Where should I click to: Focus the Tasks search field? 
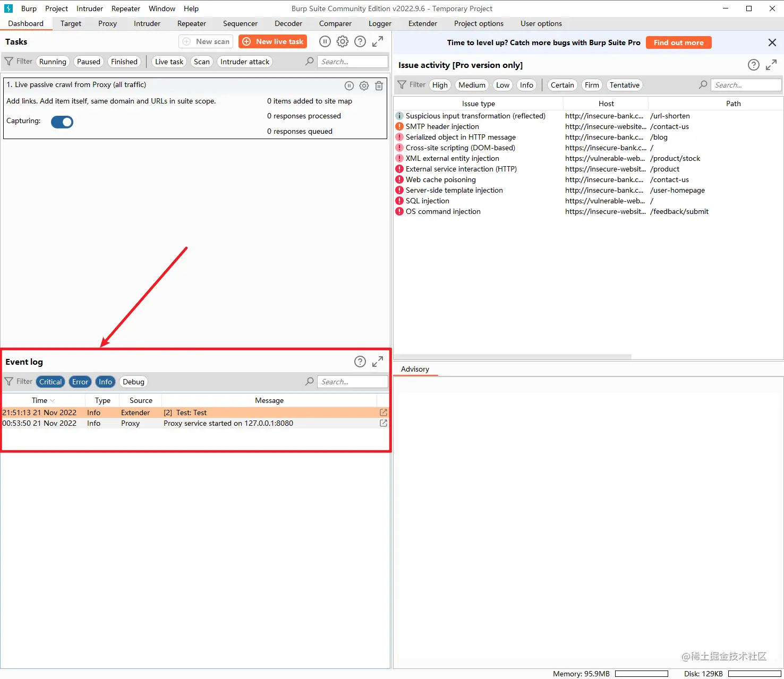pos(353,62)
